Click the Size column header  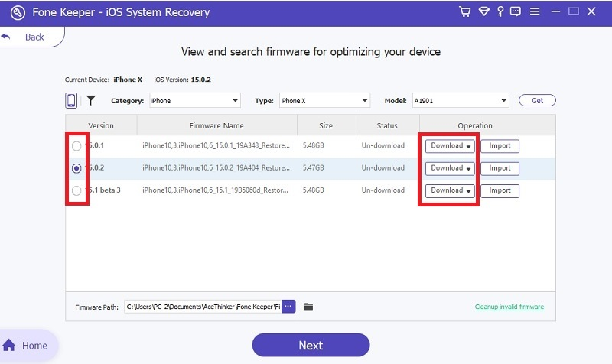(326, 125)
